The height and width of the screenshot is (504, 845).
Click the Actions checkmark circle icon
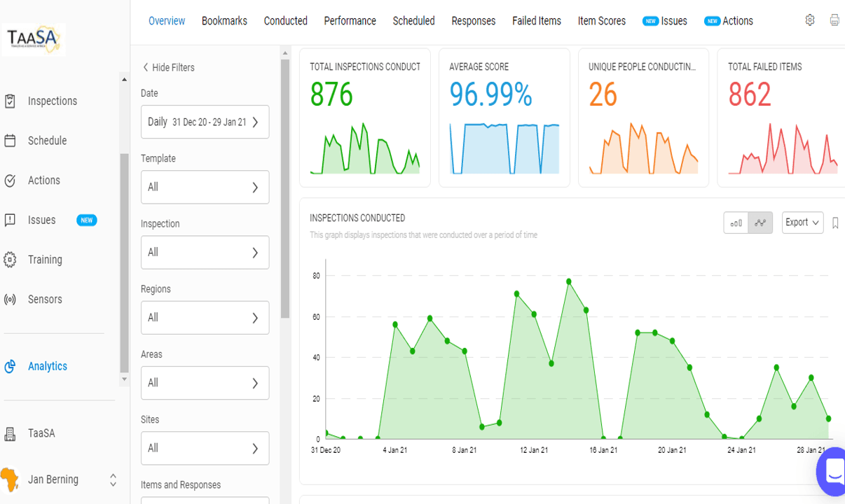10,181
